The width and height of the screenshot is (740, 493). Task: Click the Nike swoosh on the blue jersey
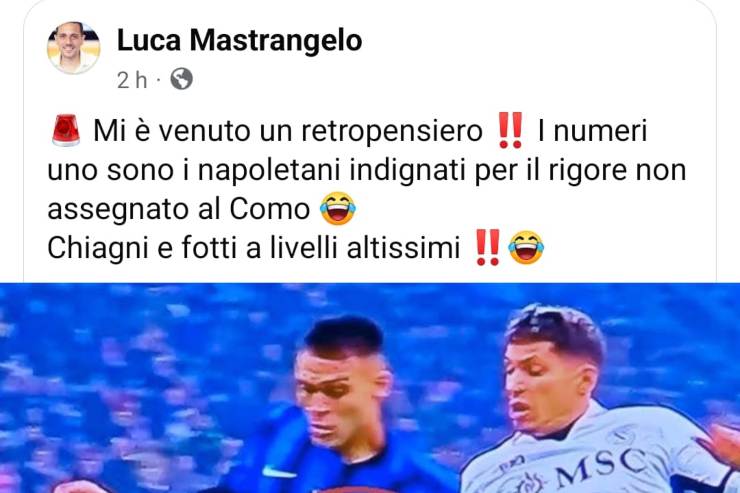(279, 471)
